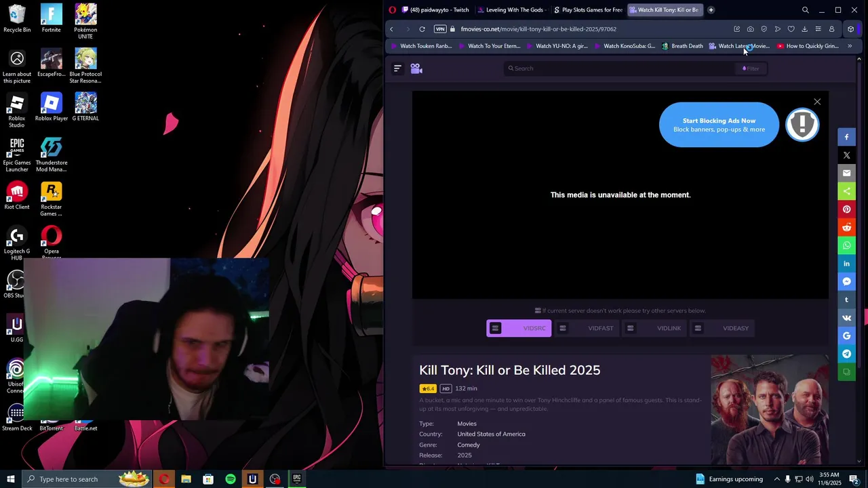Reload the page with refresh icon
The image size is (868, 488).
click(x=422, y=29)
